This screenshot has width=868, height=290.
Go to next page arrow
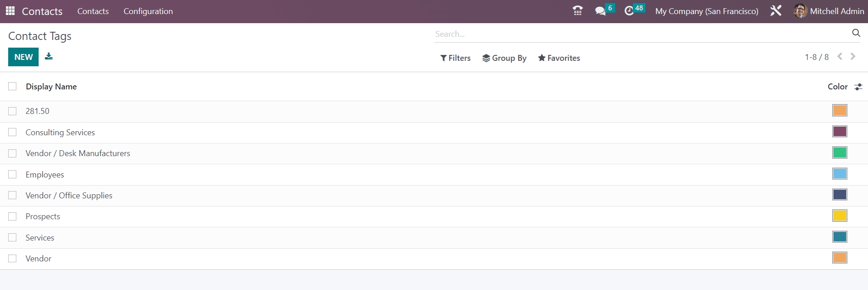pos(853,57)
